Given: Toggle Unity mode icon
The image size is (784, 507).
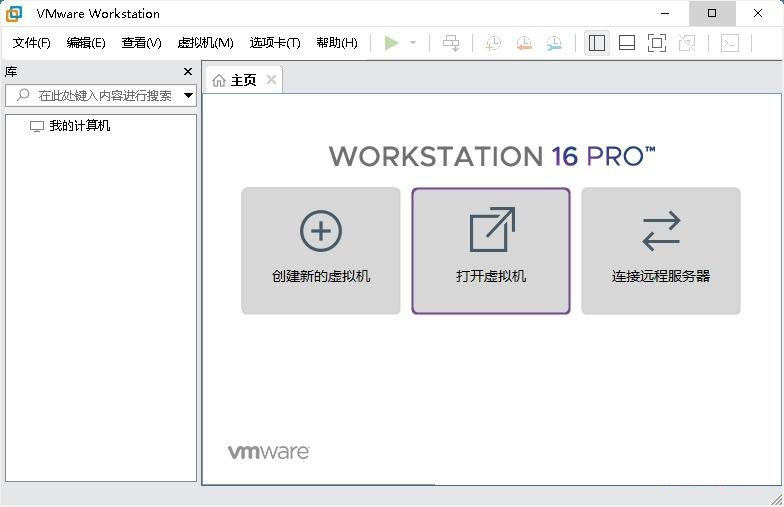Looking at the screenshot, I should [x=687, y=43].
